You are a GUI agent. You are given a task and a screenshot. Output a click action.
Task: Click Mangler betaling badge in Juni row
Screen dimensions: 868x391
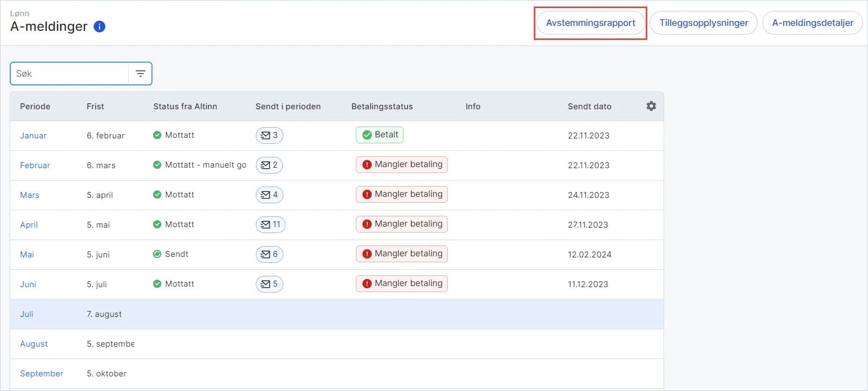[x=402, y=283]
